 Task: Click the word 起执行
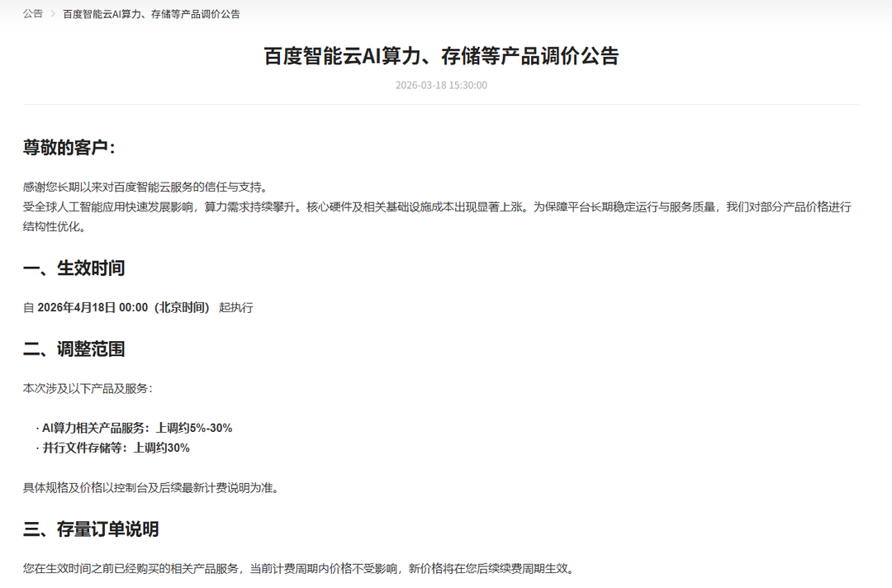tap(236, 308)
